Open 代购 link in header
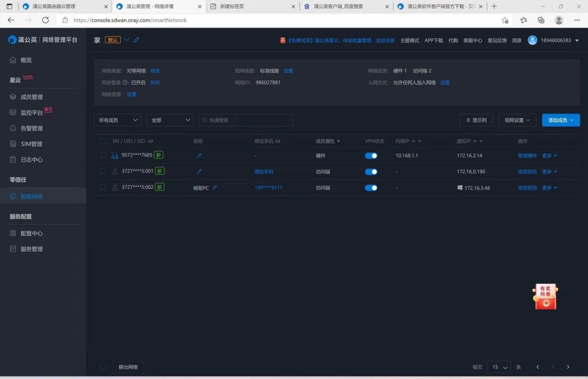 click(x=453, y=41)
